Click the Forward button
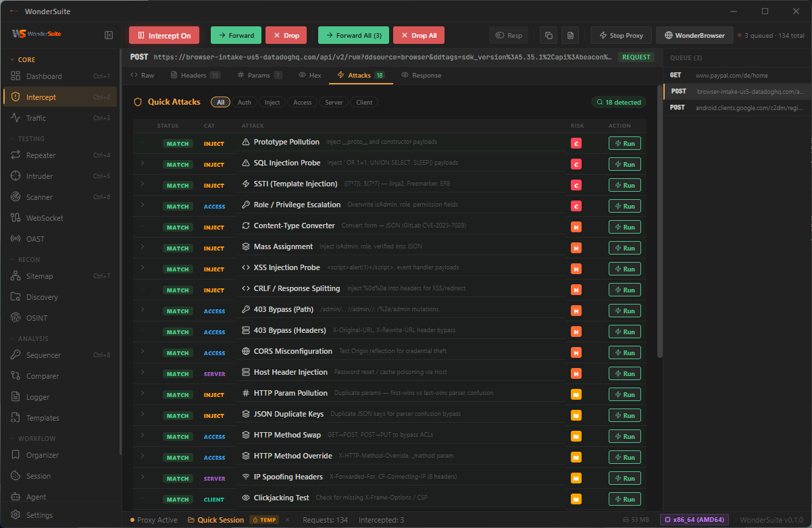 point(236,36)
